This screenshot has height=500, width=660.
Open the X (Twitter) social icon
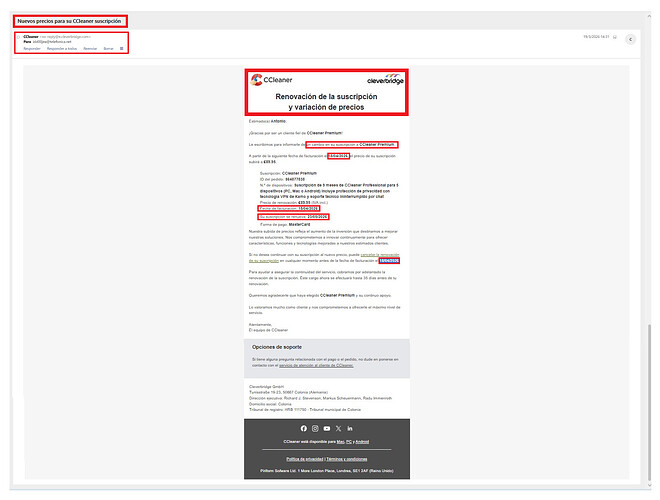(338, 428)
